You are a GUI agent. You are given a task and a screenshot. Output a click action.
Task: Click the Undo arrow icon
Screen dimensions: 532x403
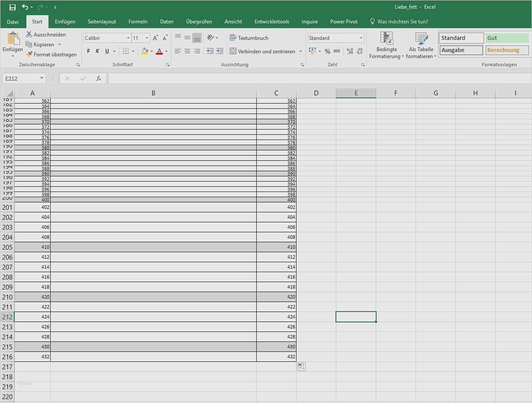pyautogui.click(x=25, y=7)
